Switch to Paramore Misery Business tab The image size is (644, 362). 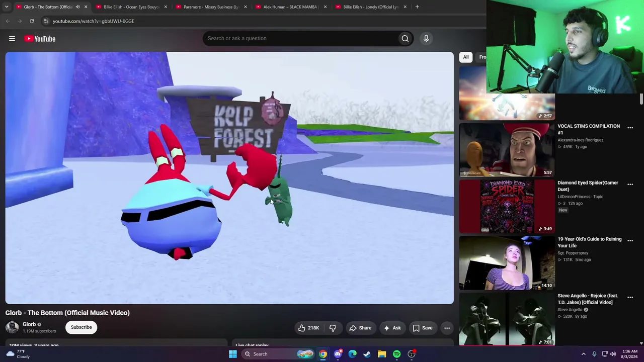click(210, 7)
